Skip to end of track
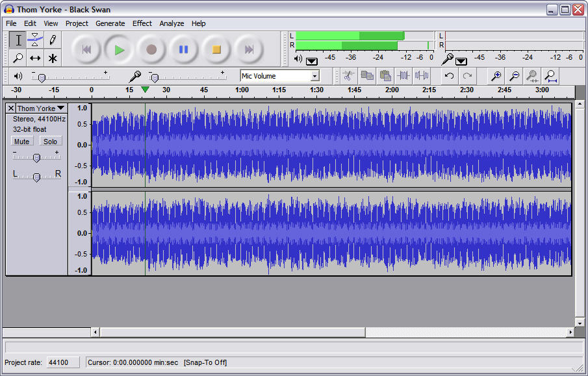 (x=249, y=49)
